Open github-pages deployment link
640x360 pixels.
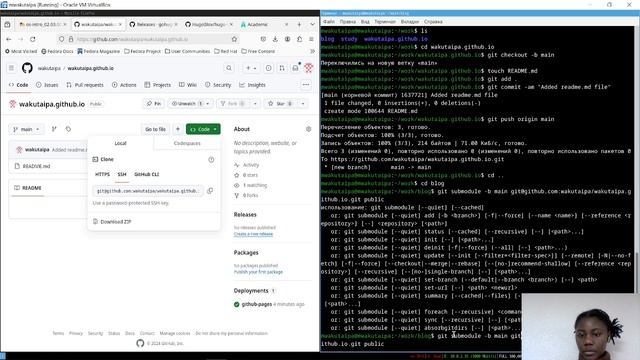pos(257,304)
